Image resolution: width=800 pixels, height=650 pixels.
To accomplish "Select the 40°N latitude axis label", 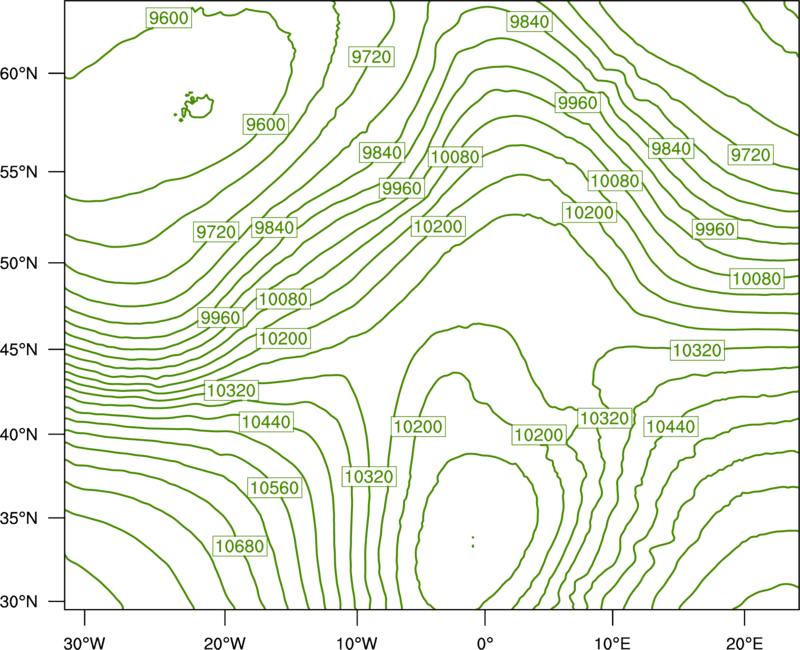I will (x=19, y=435).
